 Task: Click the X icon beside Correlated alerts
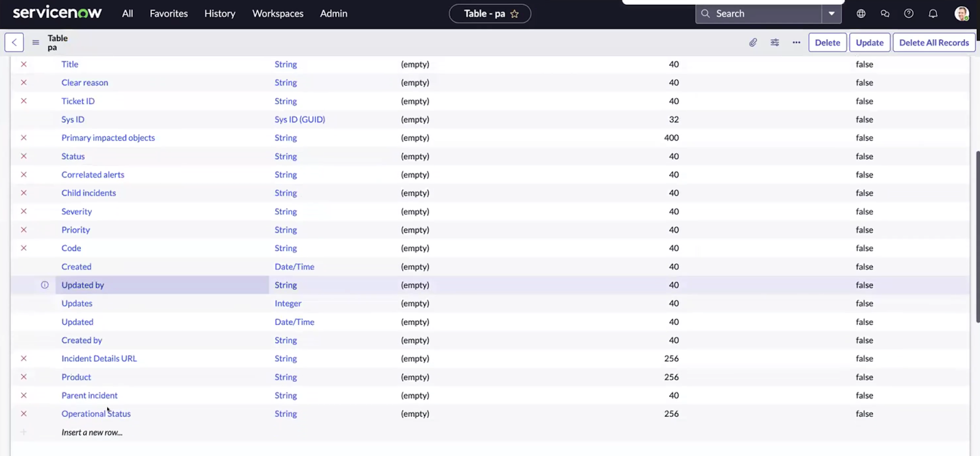[x=24, y=174]
